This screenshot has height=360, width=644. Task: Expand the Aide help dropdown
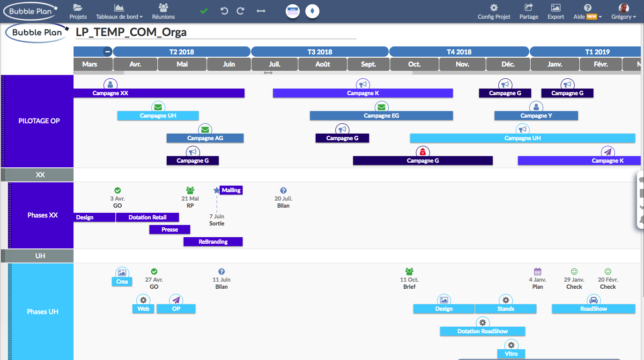[587, 12]
